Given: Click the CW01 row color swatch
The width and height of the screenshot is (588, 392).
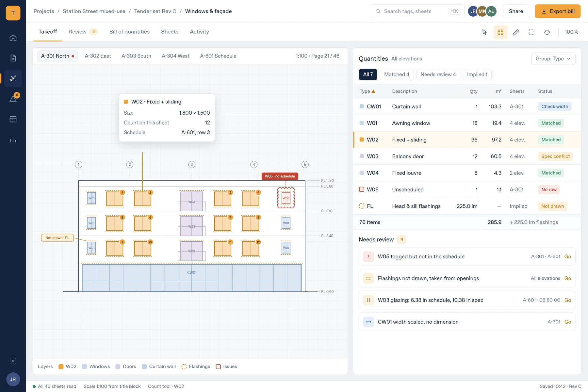Looking at the screenshot, I should 362,106.
